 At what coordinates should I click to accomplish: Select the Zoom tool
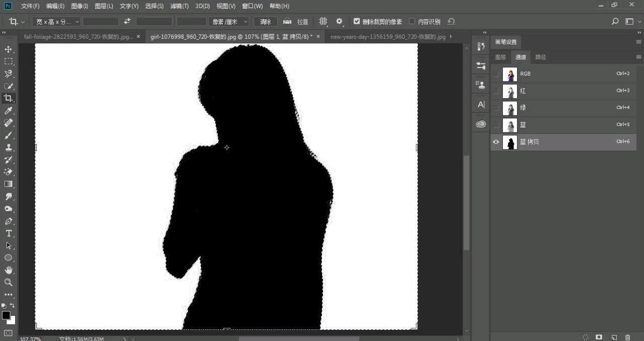coord(8,282)
